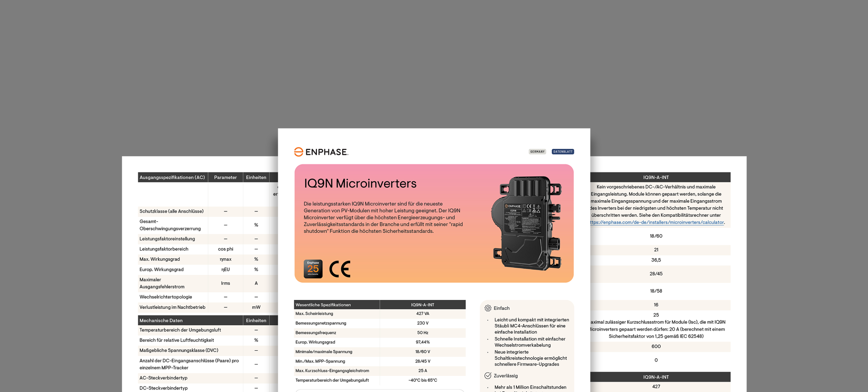
Task: Click the checkmark icon beside Zuverlässig
Action: pyautogui.click(x=487, y=376)
